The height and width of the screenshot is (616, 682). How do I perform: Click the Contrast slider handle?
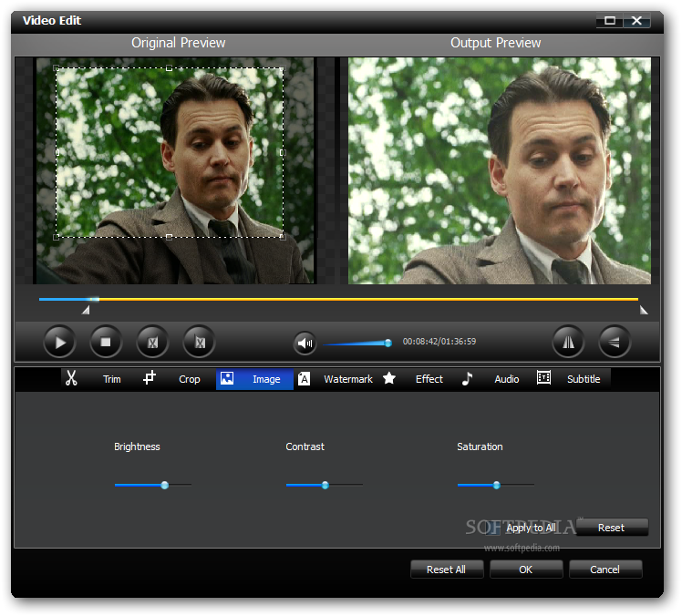(325, 485)
